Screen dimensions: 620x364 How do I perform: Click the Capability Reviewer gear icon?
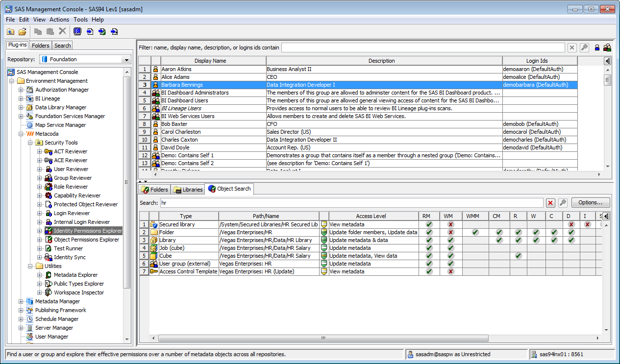point(49,195)
